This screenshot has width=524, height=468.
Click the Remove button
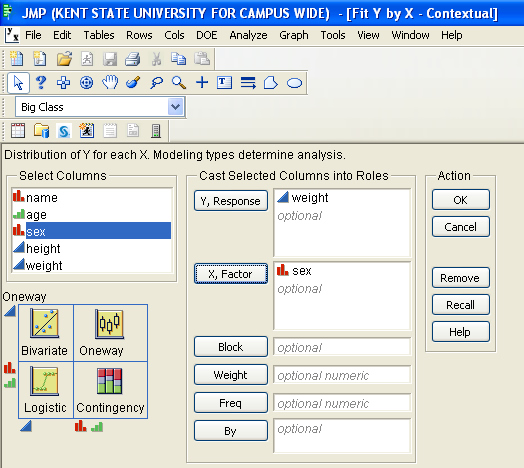click(461, 277)
